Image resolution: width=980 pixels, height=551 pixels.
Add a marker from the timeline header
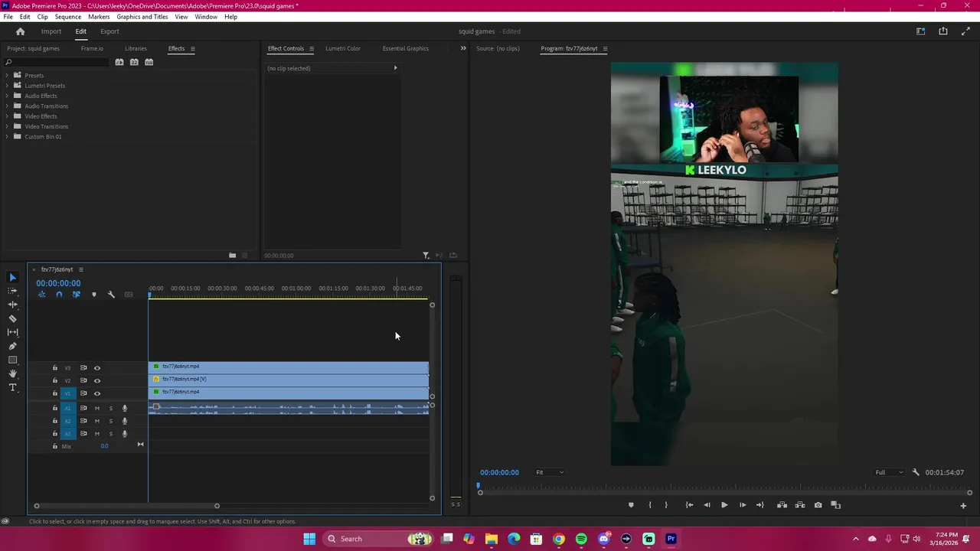94,295
